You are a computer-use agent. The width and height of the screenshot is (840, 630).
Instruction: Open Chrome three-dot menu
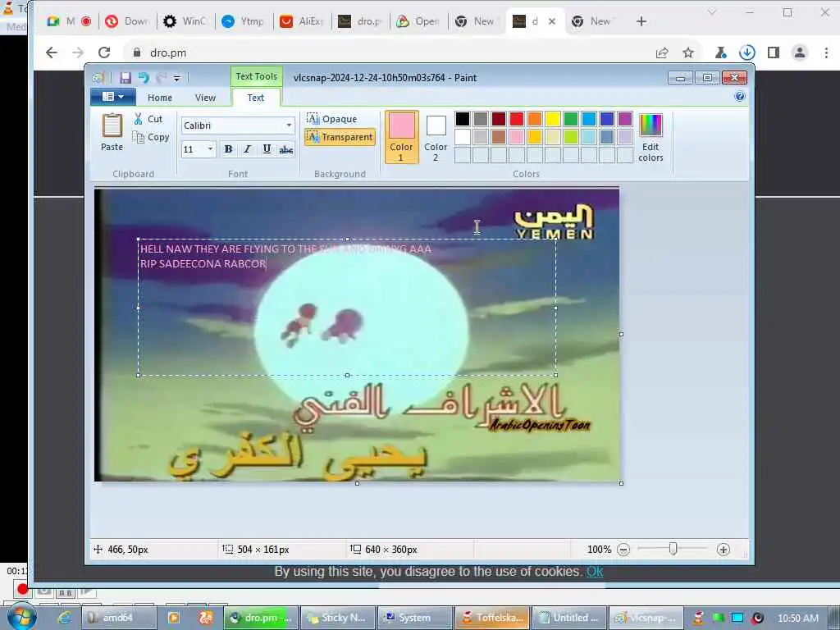point(826,52)
